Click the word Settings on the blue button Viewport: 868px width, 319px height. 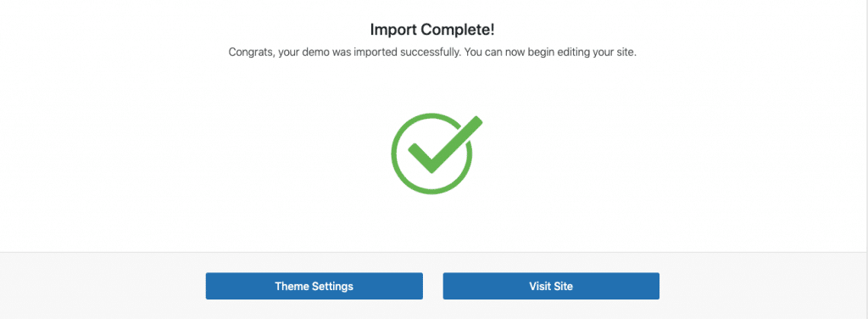pos(332,286)
